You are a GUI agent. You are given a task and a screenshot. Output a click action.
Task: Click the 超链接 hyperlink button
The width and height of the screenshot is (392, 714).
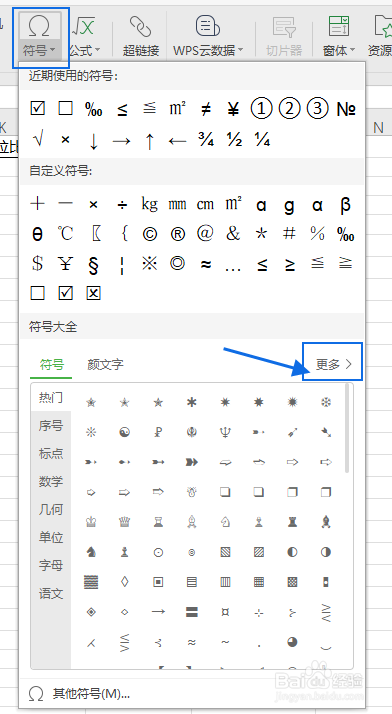(141, 37)
